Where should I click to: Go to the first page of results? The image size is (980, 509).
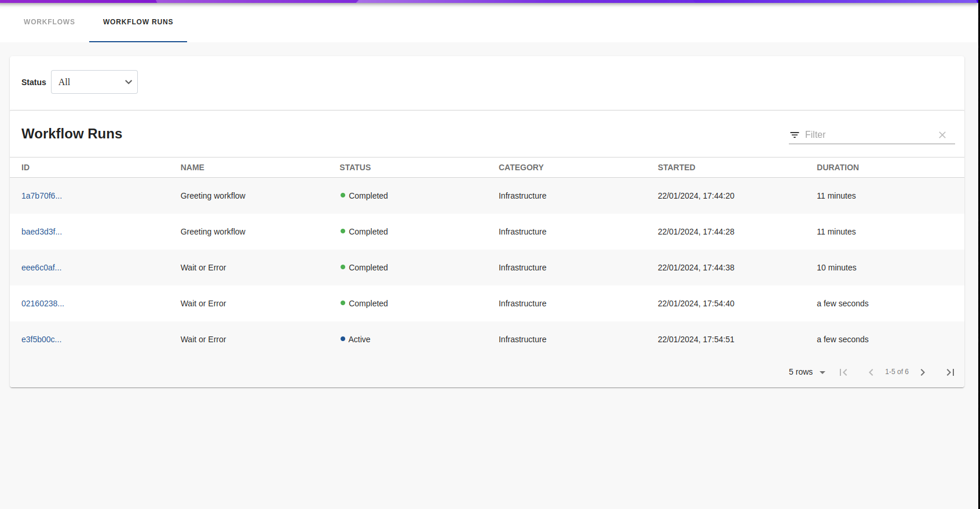point(843,372)
